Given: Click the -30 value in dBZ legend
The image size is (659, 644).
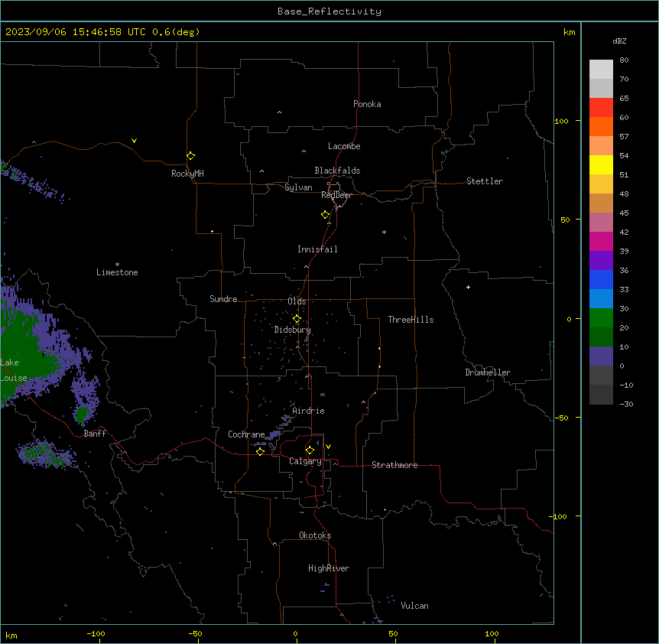Looking at the screenshot, I should (626, 405).
